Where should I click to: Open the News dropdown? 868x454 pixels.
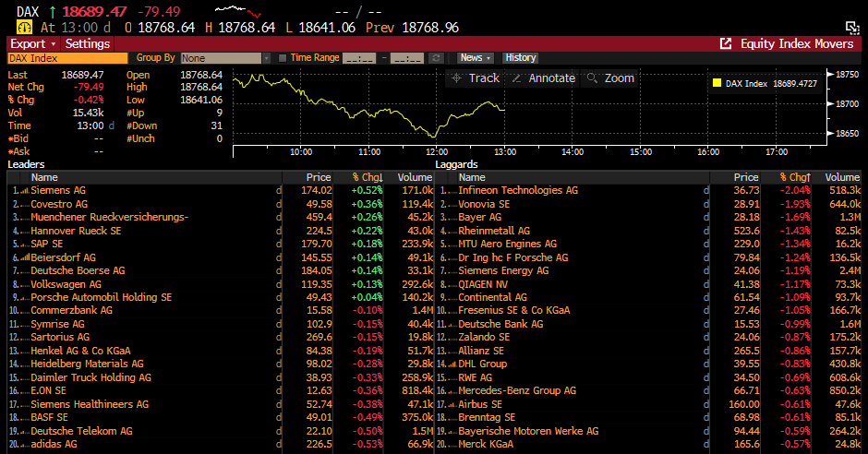[476, 58]
